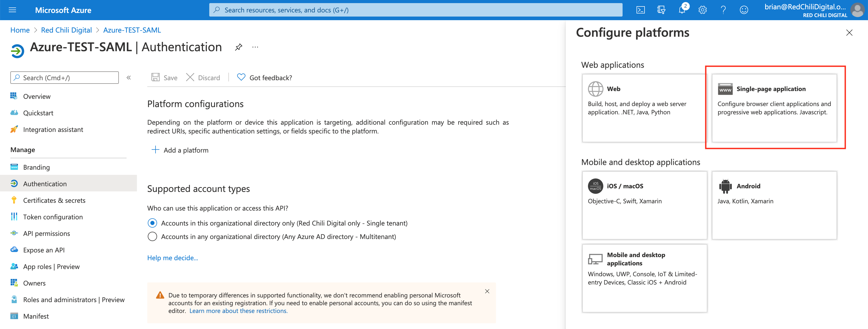Click the desktop devices icon
Image resolution: width=868 pixels, height=329 pixels.
(595, 259)
